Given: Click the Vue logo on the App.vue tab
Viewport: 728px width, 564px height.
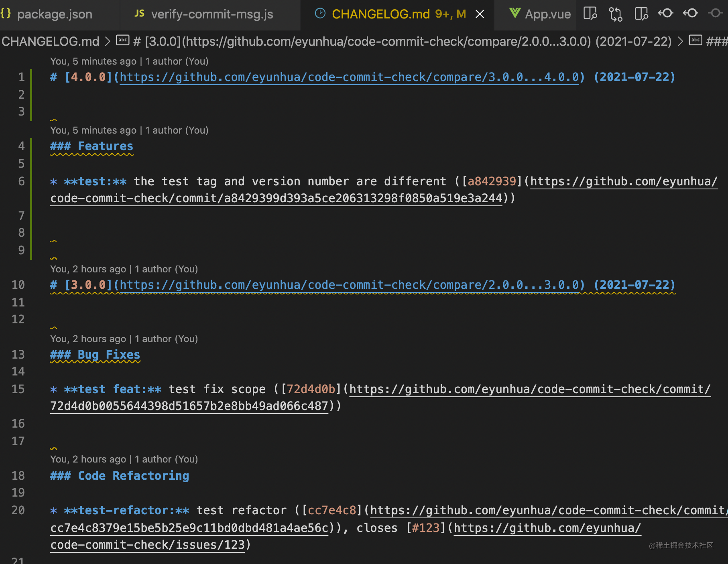Looking at the screenshot, I should coord(515,13).
